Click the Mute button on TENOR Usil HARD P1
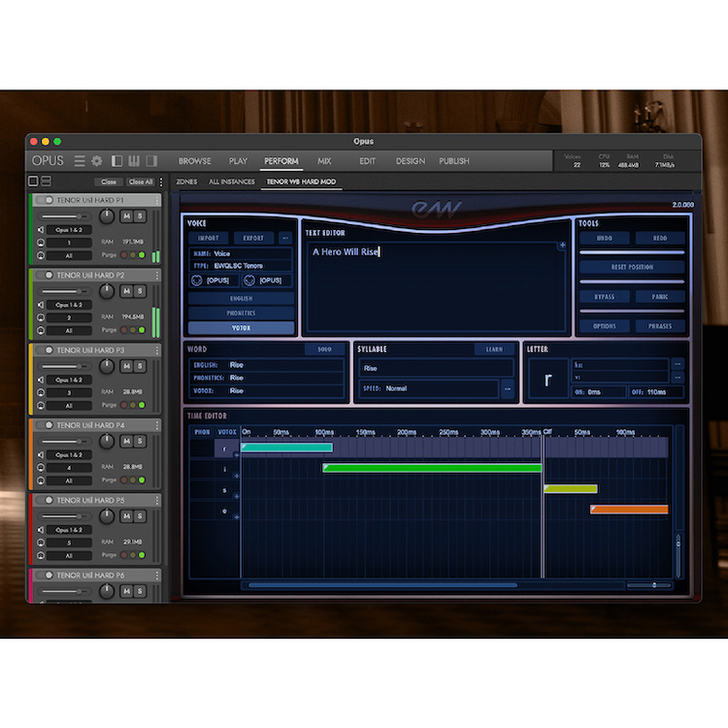Viewport: 728px width, 728px height. (x=126, y=215)
